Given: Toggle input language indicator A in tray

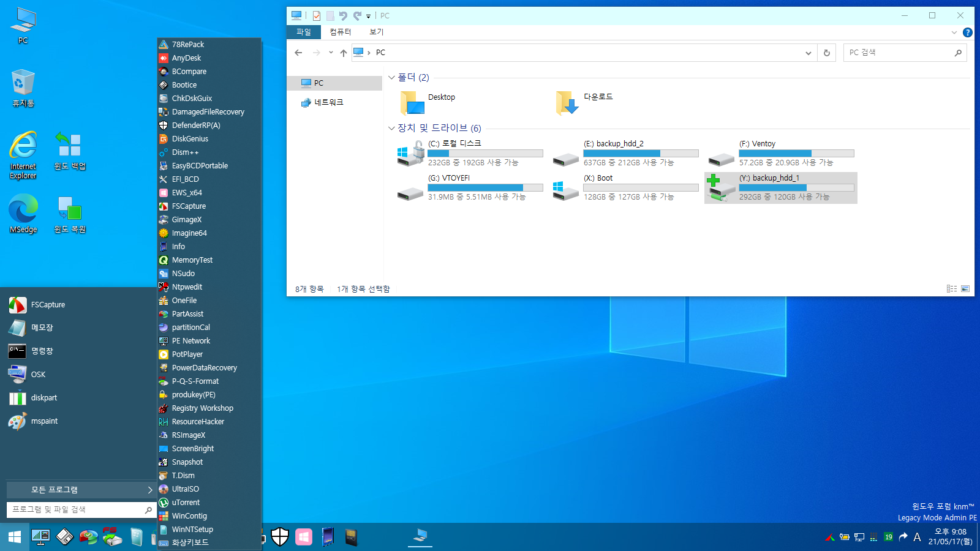Looking at the screenshot, I should (917, 537).
